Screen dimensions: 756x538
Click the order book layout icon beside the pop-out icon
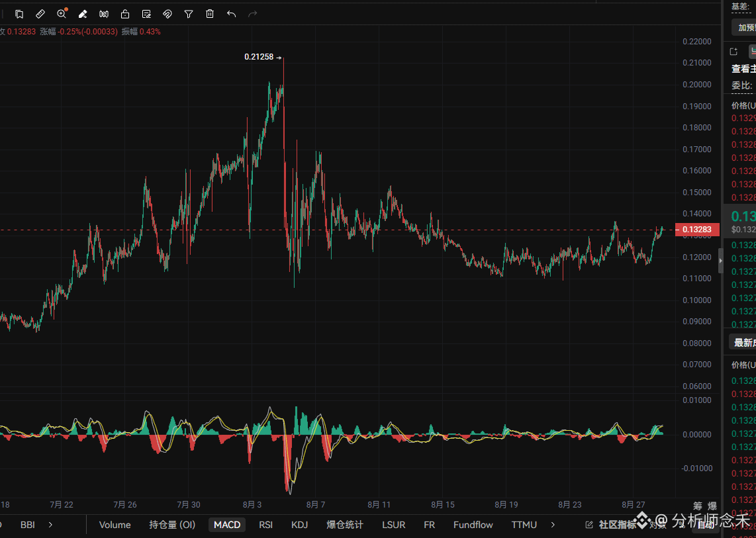pos(752,52)
